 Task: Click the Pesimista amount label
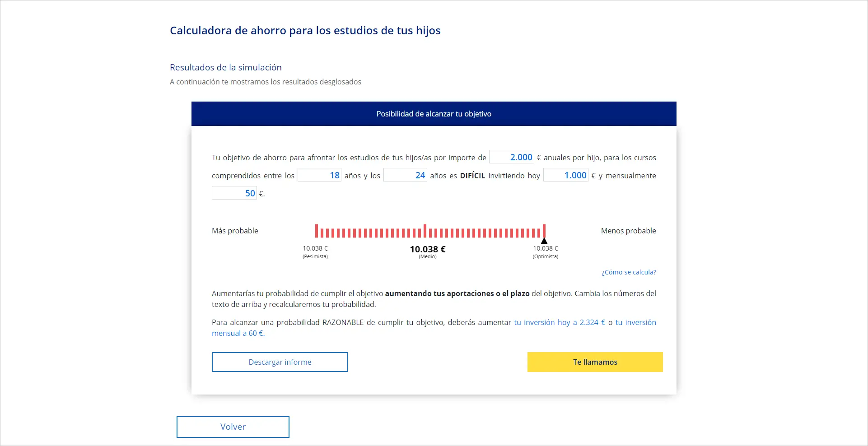315,249
